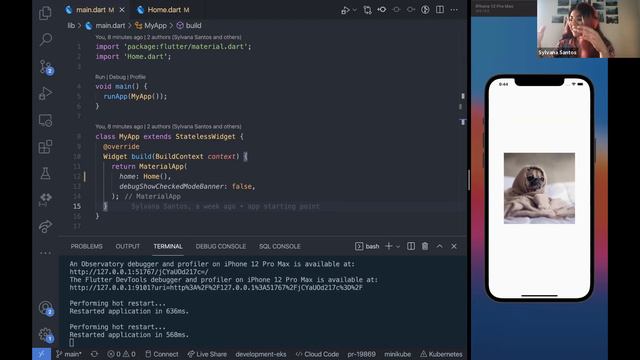The width and height of the screenshot is (640, 360).
Task: Select the TERMINAL panel tab
Action: point(168,247)
